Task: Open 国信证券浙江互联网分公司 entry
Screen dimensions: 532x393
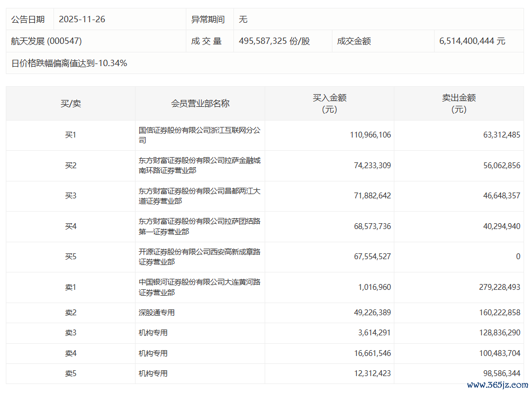Action: [200, 135]
